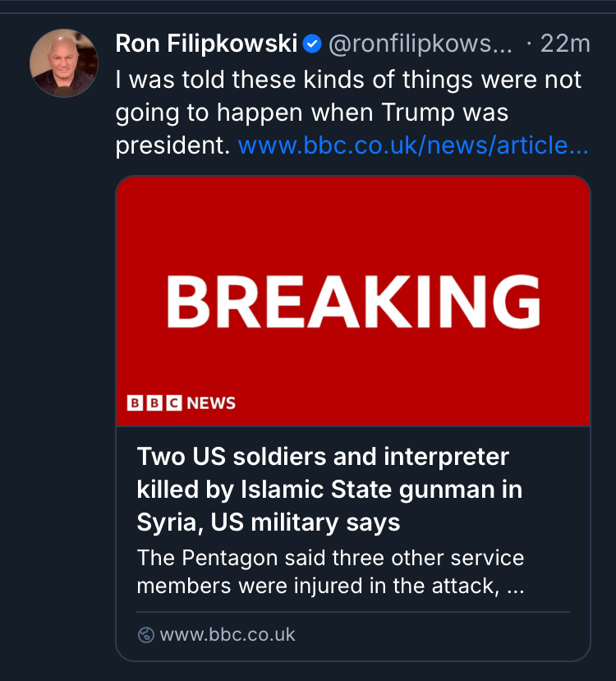The width and height of the screenshot is (616, 681).
Task: Click 'Syria, US military says' headline line
Action: click(x=269, y=522)
